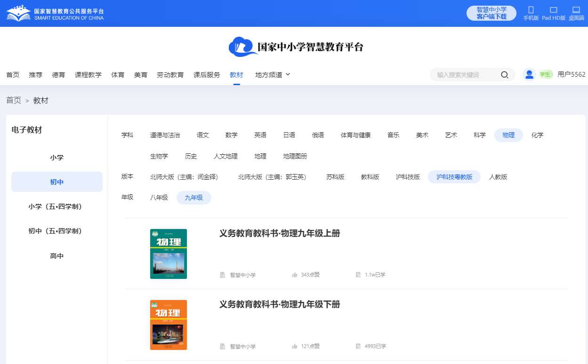Screen dimensions: 588x364
Task: Click 智慧中小学 source icon for 九年级下册
Action: 223,346
